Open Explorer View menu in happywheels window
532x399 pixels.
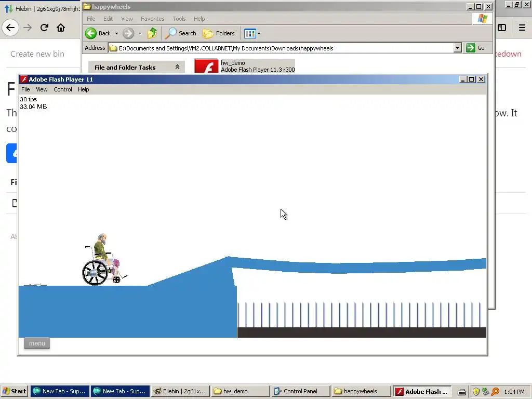[x=127, y=19]
